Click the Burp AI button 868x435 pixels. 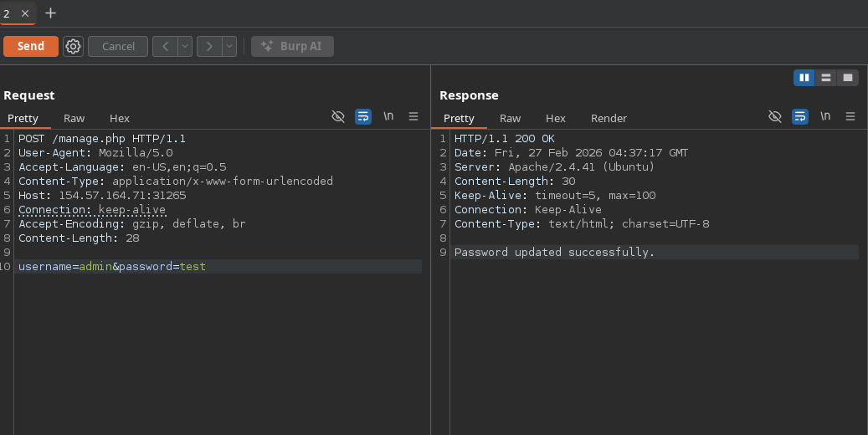click(292, 47)
